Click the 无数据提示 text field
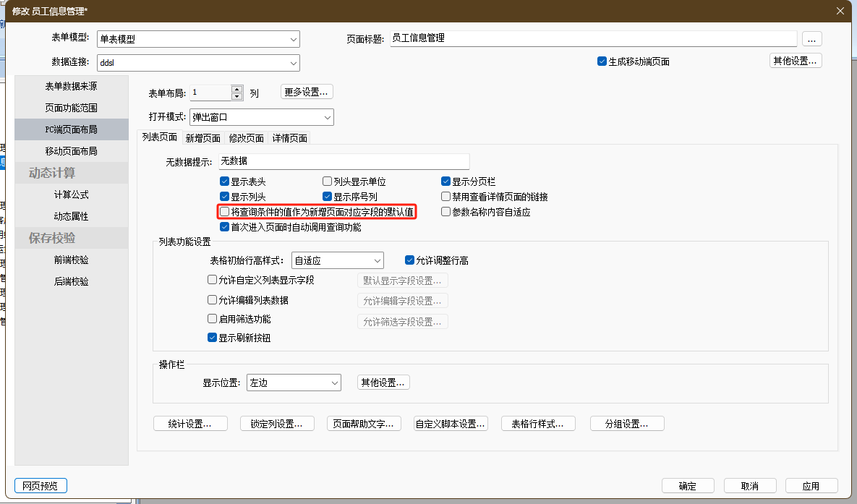Screen dimensions: 857x504 (x=344, y=161)
